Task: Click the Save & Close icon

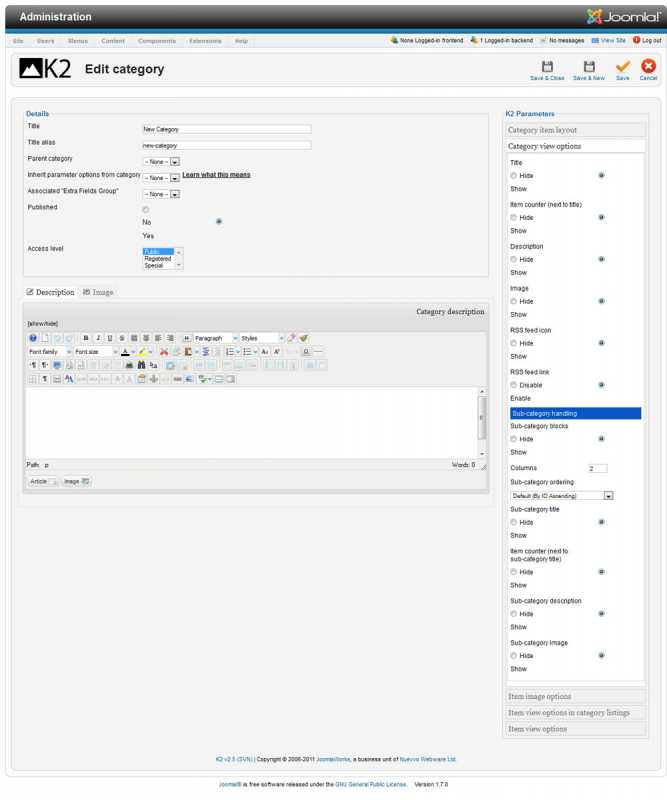Action: [547, 67]
